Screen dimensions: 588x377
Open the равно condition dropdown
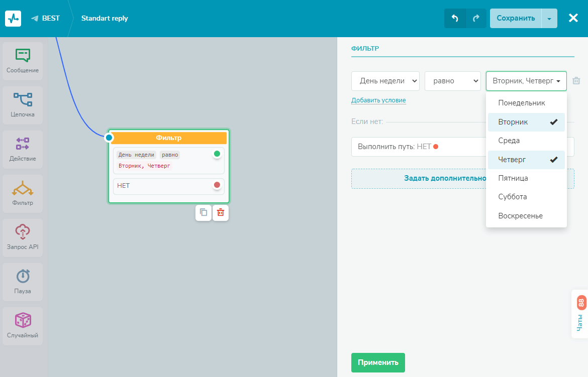point(452,81)
